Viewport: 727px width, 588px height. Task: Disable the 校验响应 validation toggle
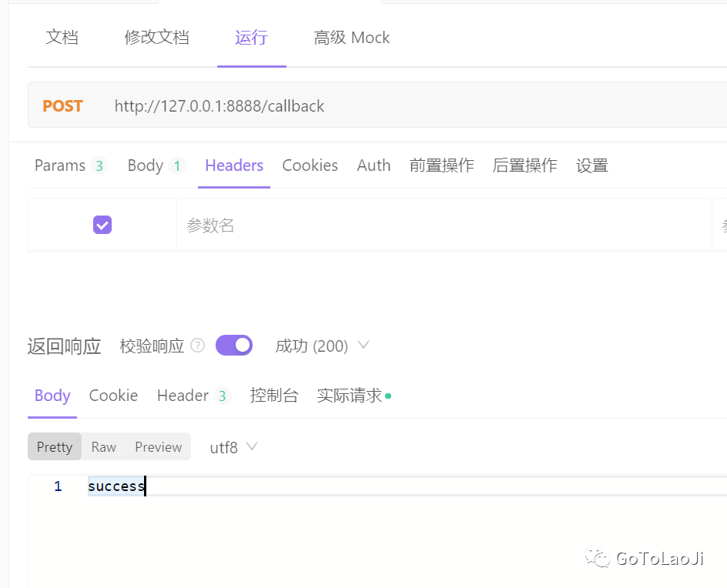click(233, 345)
